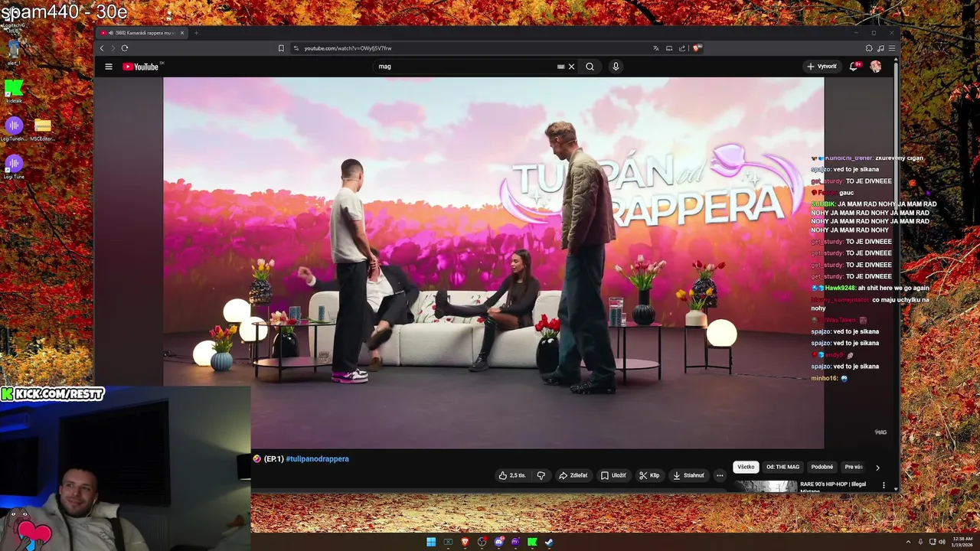Image resolution: width=980 pixels, height=551 pixels.
Task: Select the Podobné filter chip
Action: [822, 467]
